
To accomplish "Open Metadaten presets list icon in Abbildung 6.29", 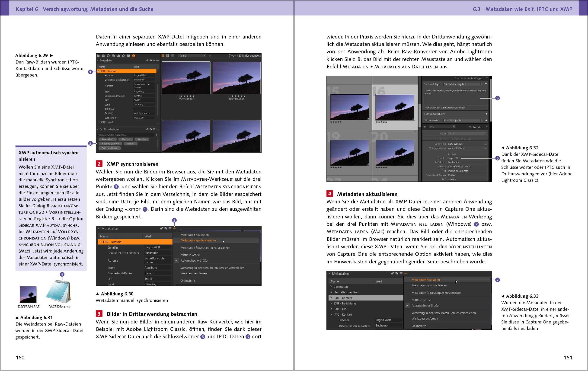I will [154, 60].
